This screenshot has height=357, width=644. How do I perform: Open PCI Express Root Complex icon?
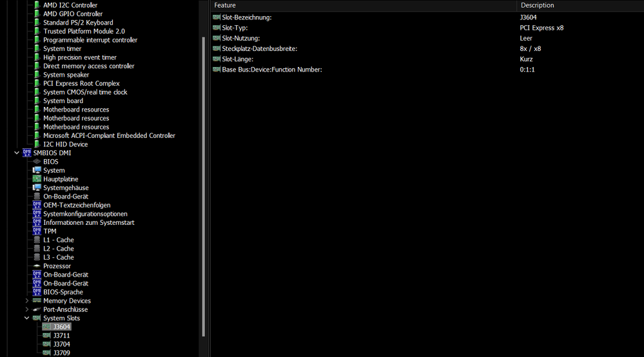click(37, 83)
